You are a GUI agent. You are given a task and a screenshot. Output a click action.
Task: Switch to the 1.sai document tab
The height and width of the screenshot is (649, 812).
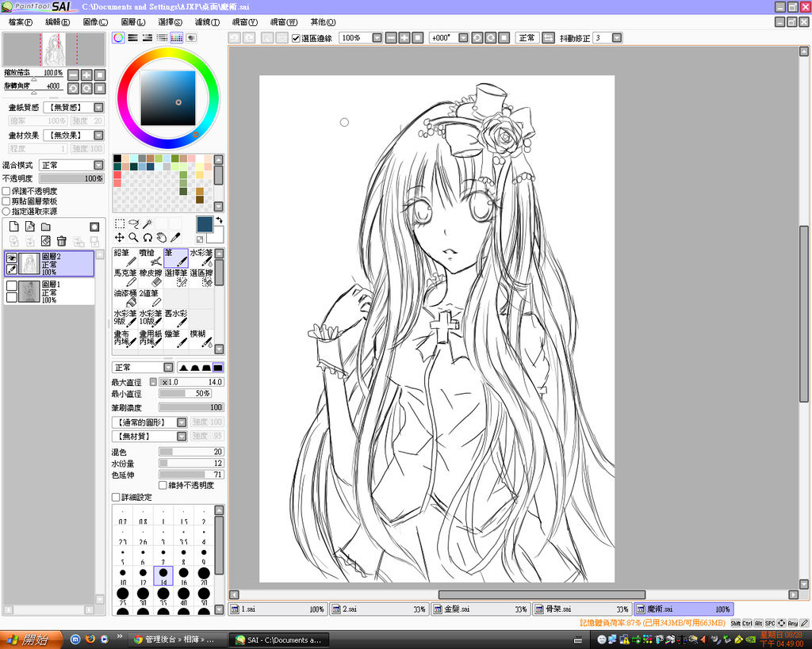278,609
